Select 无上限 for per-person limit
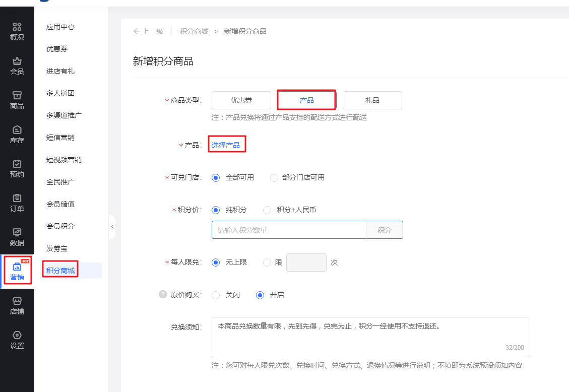Screen dimensions: 569x392 216,262
